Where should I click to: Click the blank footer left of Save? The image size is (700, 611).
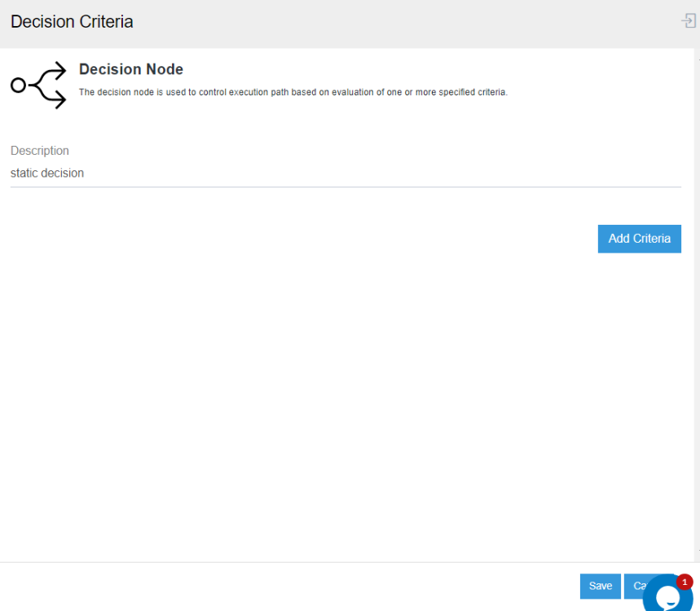[x=285, y=587]
